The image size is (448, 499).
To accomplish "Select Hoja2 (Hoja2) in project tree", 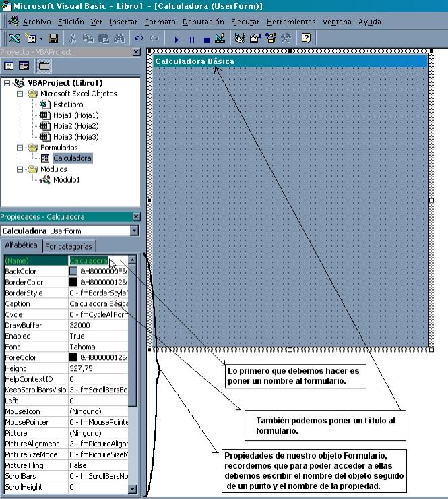I will point(75,126).
